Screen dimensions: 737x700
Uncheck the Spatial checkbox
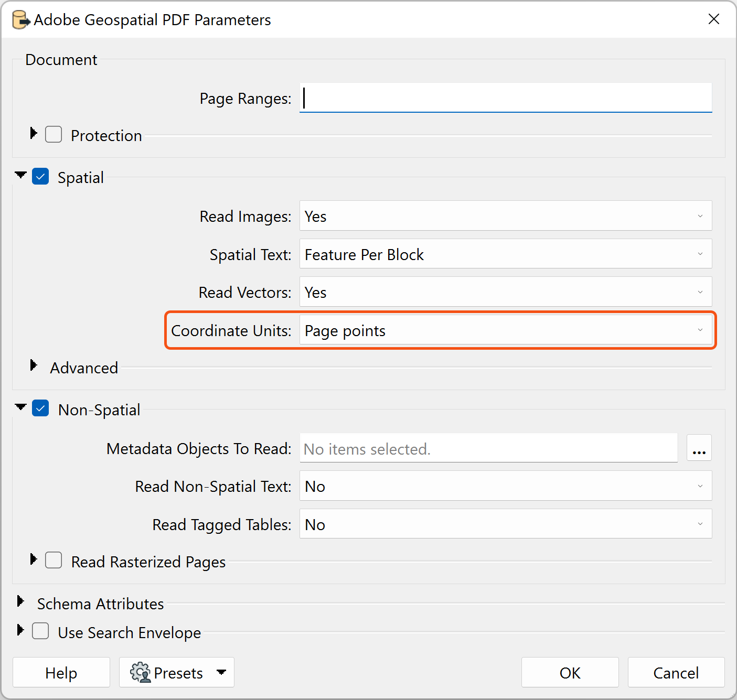pos(40,176)
